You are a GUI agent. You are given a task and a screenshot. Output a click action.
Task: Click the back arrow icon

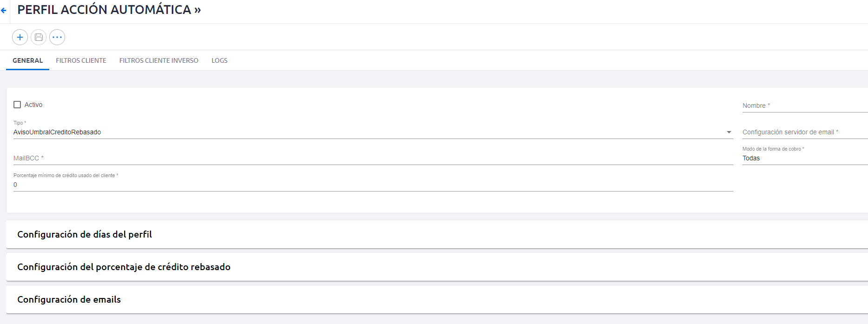point(3,10)
